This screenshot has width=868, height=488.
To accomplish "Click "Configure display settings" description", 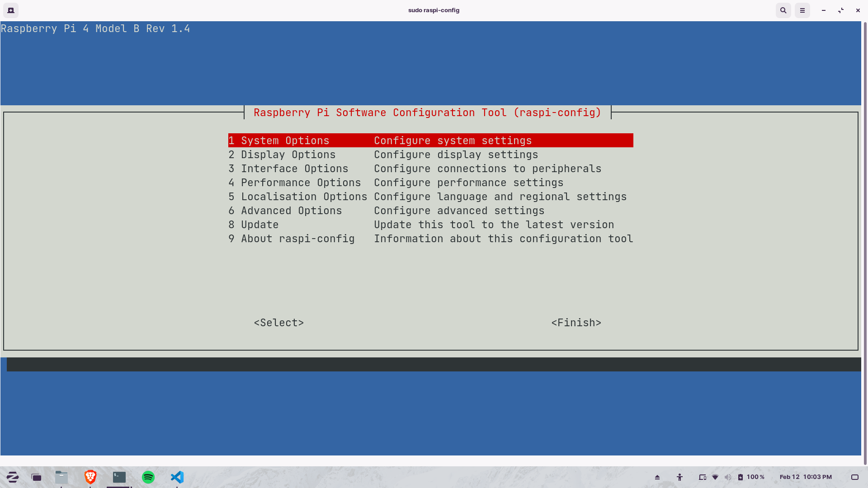I will click(456, 155).
